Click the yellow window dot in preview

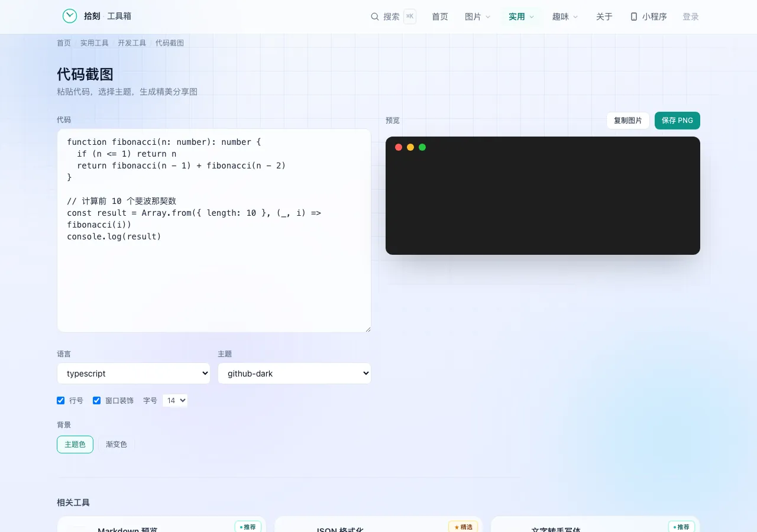pyautogui.click(x=410, y=147)
